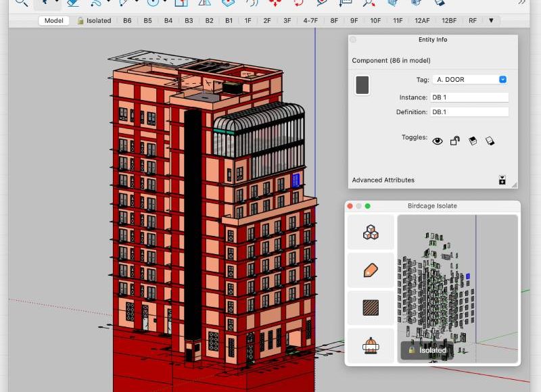Toggle the padlock lock icon in Entity Info
541x392 pixels.
pos(455,141)
